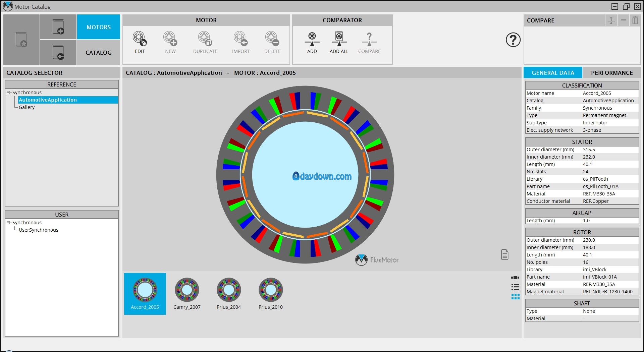Click the NEW motor icon
644x352 pixels.
[170, 39]
